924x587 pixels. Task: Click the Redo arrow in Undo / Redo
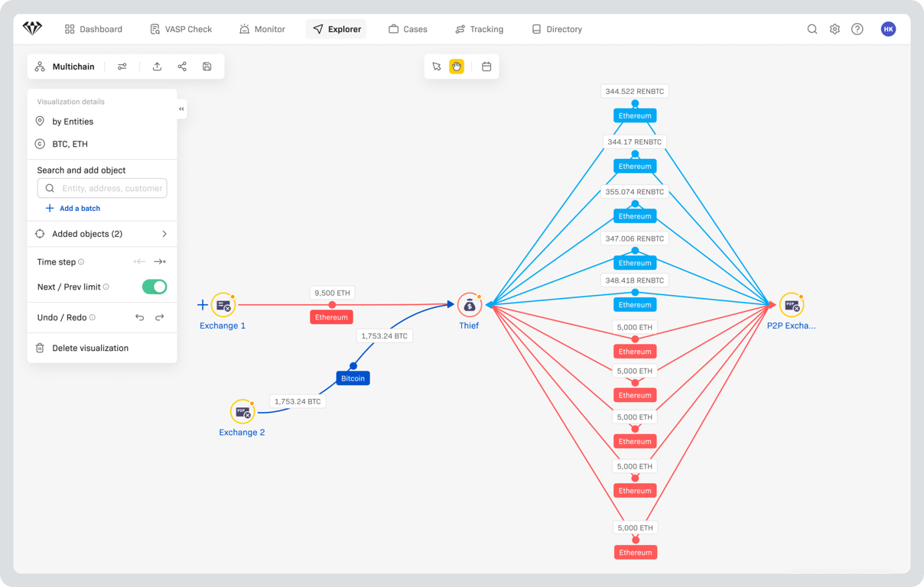[x=160, y=317]
